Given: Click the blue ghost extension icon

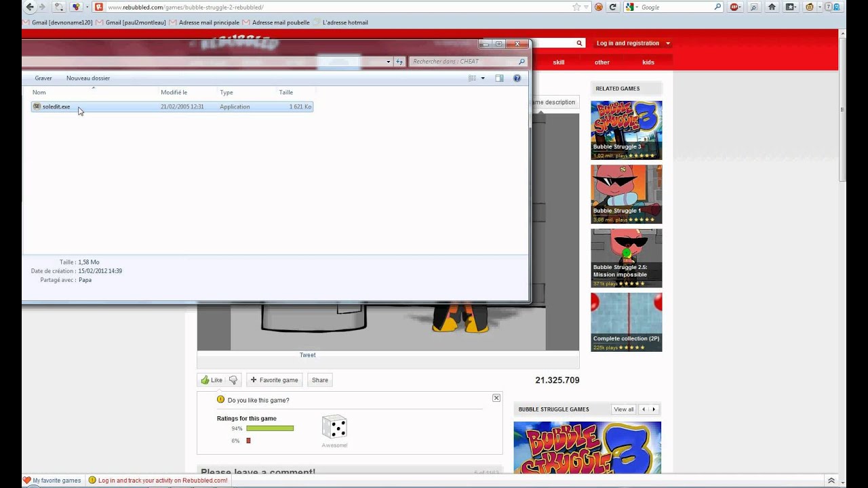Looking at the screenshot, I should pyautogui.click(x=836, y=7).
